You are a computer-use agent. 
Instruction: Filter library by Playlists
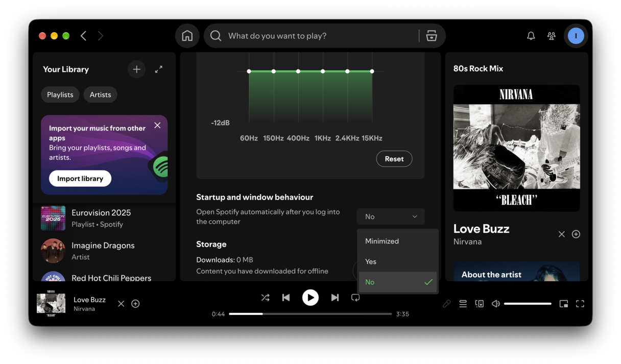[60, 94]
